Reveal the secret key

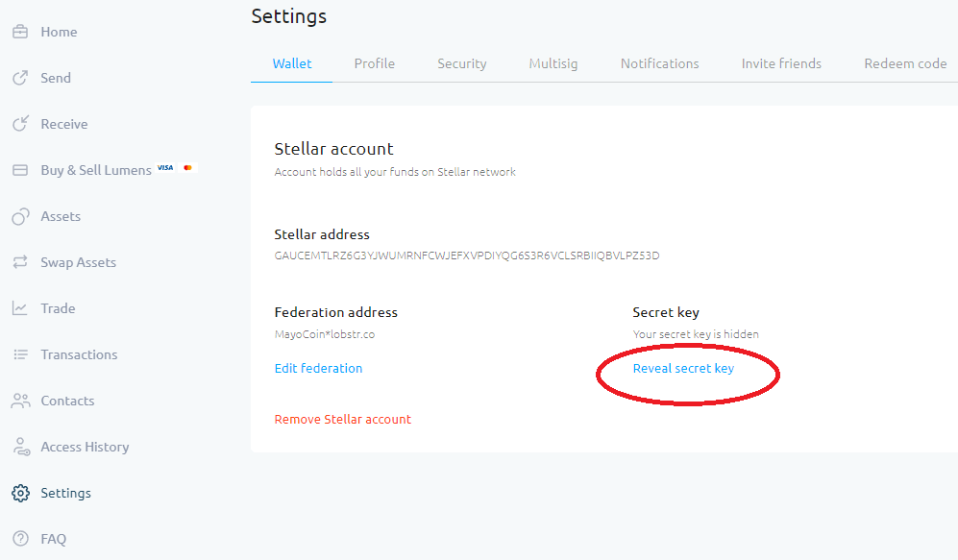683,368
